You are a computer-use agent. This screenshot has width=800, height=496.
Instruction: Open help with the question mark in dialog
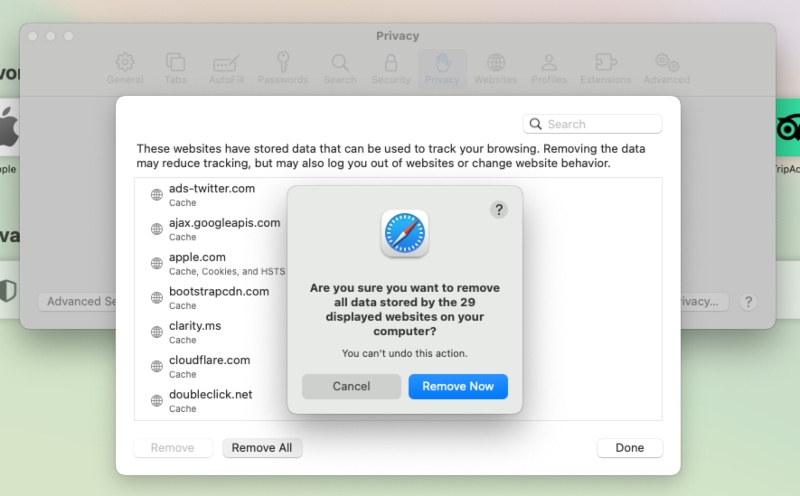(498, 210)
